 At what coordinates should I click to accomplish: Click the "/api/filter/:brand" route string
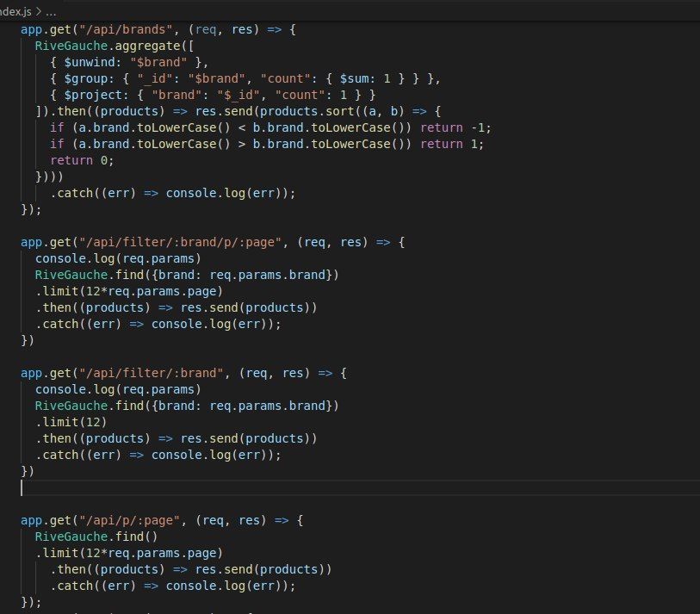pyautogui.click(x=151, y=374)
